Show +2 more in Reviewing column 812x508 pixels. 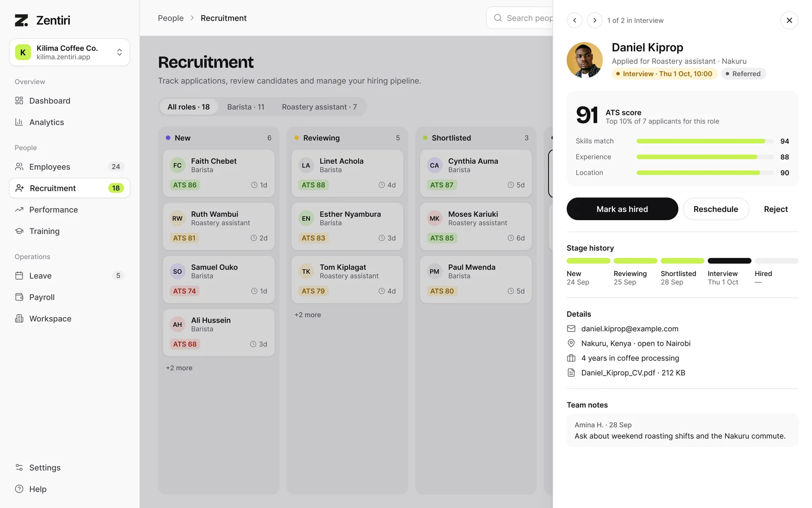(308, 315)
